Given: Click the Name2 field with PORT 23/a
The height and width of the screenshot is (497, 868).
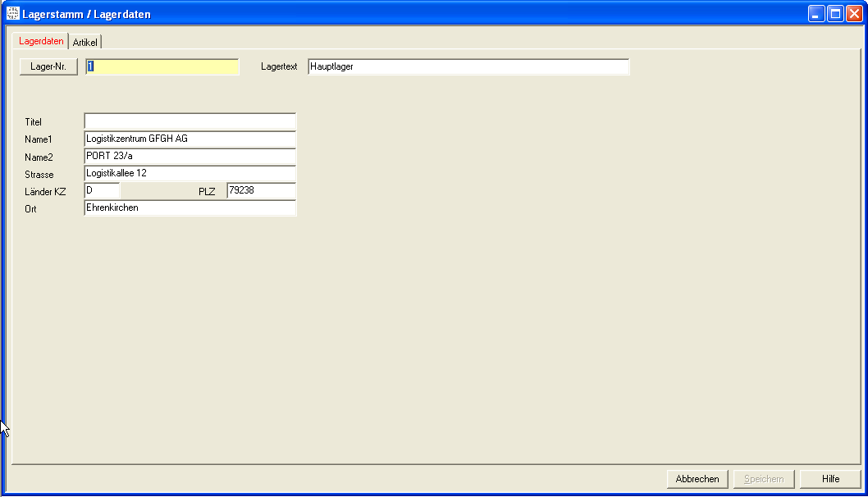Looking at the screenshot, I should pyautogui.click(x=190, y=156).
